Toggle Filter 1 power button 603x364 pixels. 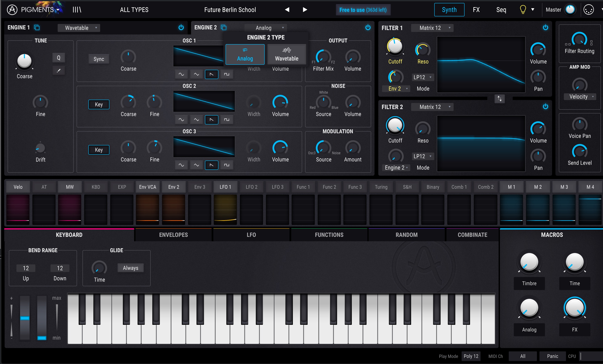pyautogui.click(x=546, y=27)
